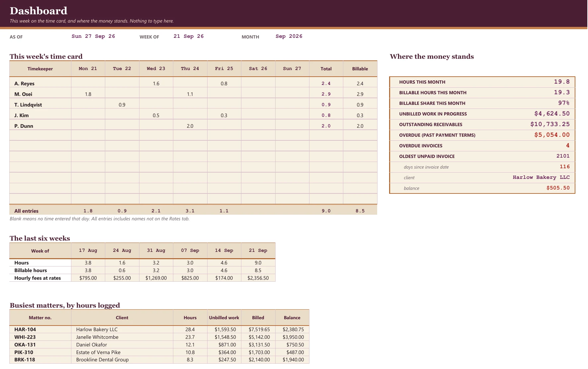The height and width of the screenshot is (369, 588).
Task: Click Janelle Whitcombe's balance $3,950.00
Action: (293, 337)
